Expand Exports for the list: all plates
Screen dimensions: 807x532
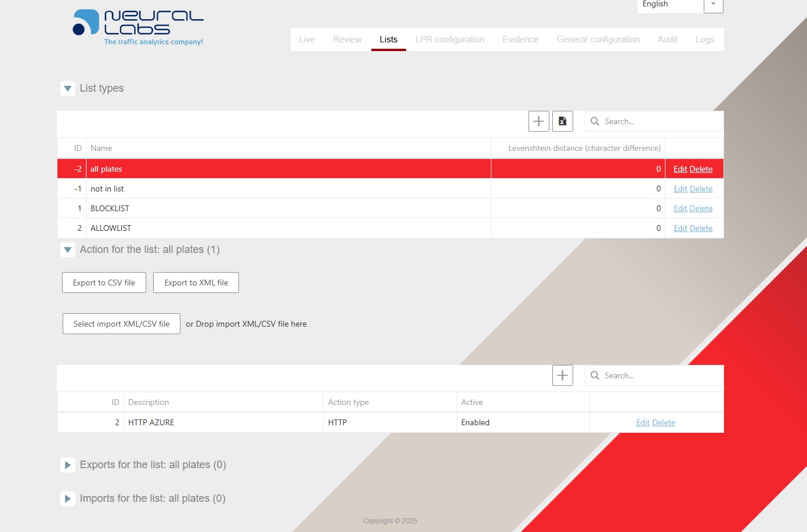click(x=68, y=465)
